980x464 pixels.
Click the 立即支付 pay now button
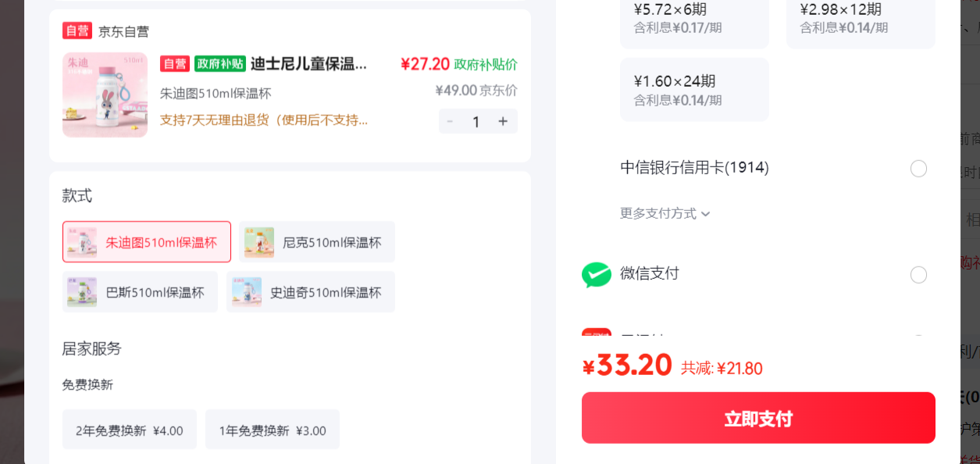pos(758,418)
